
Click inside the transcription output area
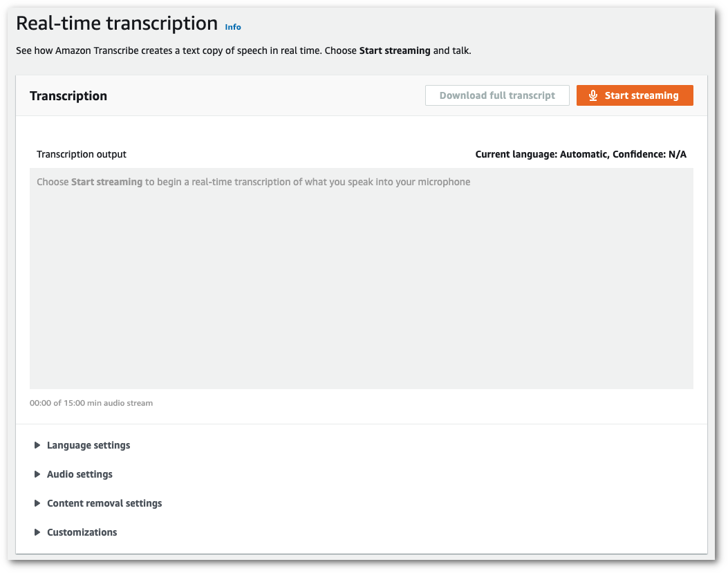click(361, 276)
